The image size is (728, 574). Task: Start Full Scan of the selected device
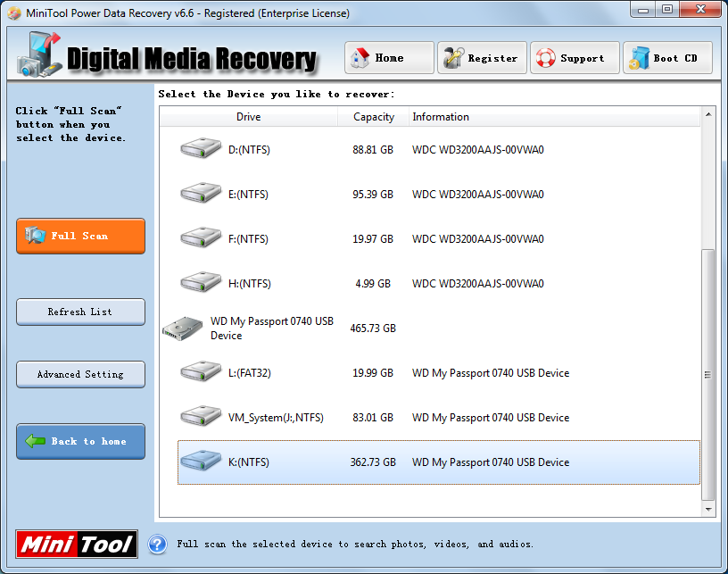tap(81, 236)
